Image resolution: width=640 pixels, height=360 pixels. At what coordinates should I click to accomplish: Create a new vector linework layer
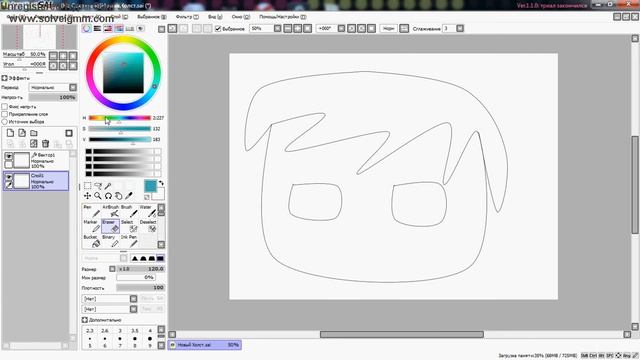pyautogui.click(x=22, y=133)
